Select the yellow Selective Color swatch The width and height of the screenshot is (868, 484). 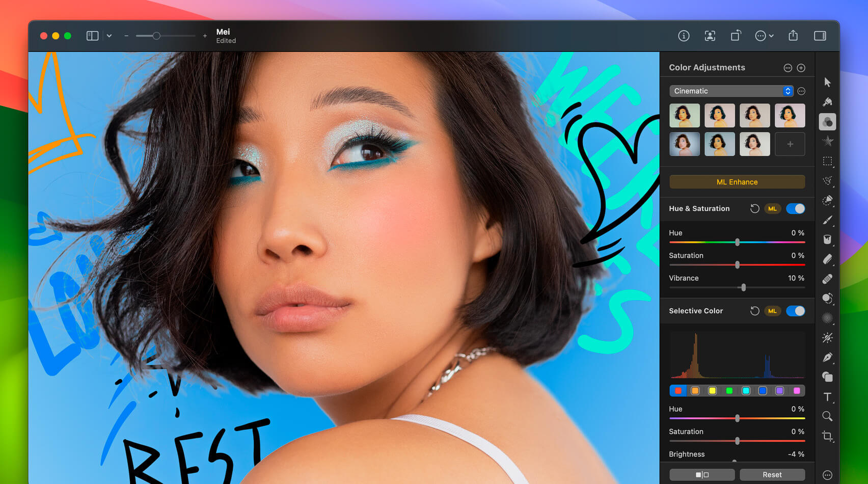pyautogui.click(x=712, y=391)
